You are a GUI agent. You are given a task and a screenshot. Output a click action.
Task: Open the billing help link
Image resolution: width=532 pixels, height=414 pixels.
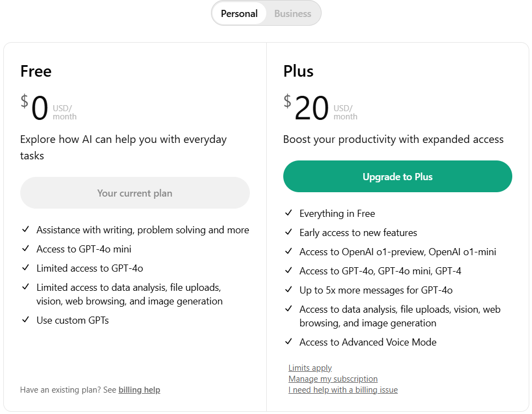tap(139, 390)
